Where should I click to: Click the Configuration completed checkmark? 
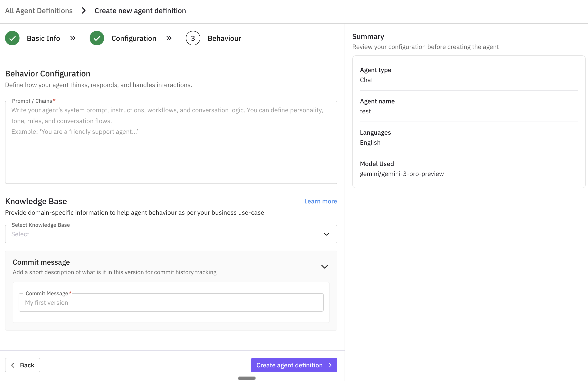(97, 38)
